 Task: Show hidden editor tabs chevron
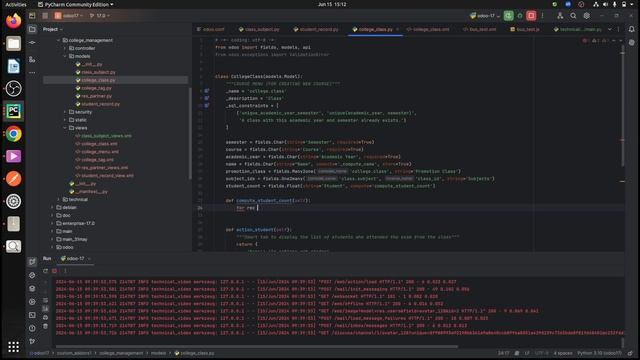(610, 29)
